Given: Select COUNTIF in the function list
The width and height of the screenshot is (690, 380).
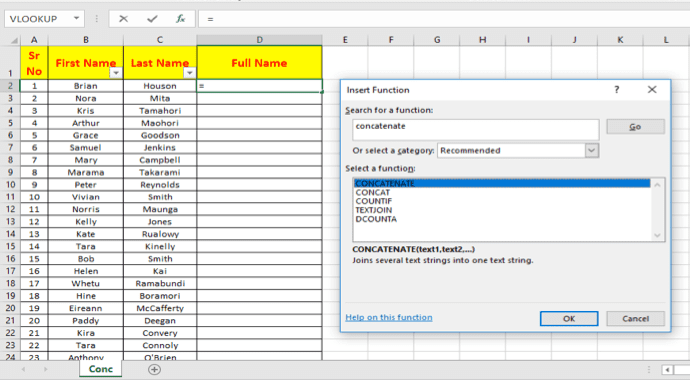Looking at the screenshot, I should (502, 201).
